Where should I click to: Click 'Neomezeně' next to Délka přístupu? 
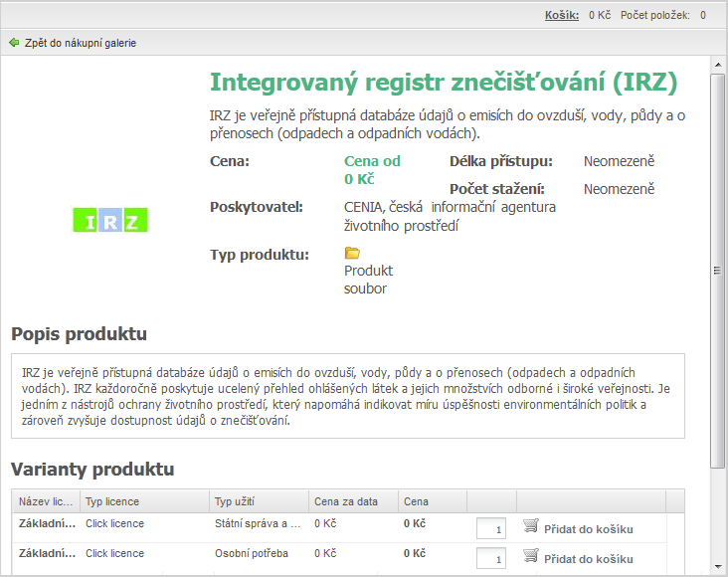click(x=619, y=162)
